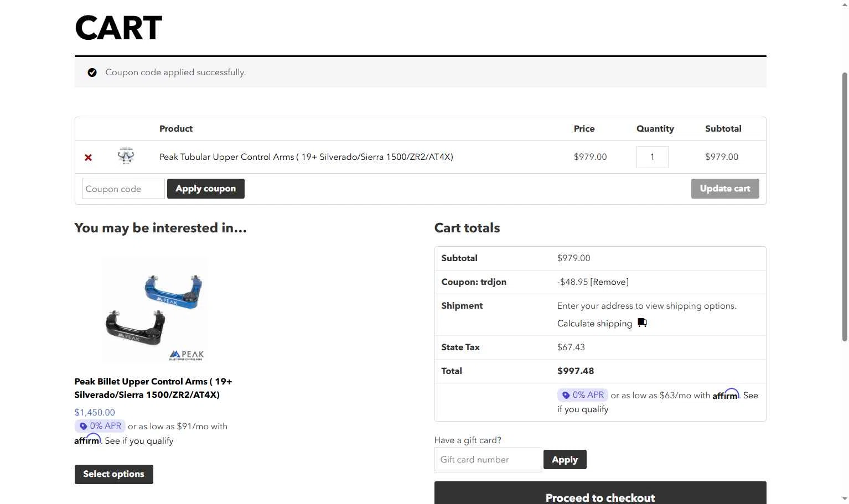Screen dimensions: 849x504
Task: Apply the coupon code
Action: tap(206, 189)
